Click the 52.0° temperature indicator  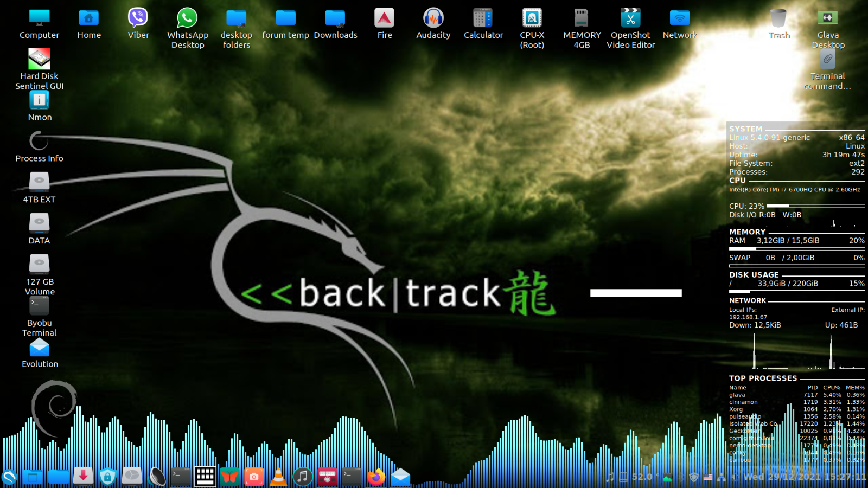click(x=646, y=477)
